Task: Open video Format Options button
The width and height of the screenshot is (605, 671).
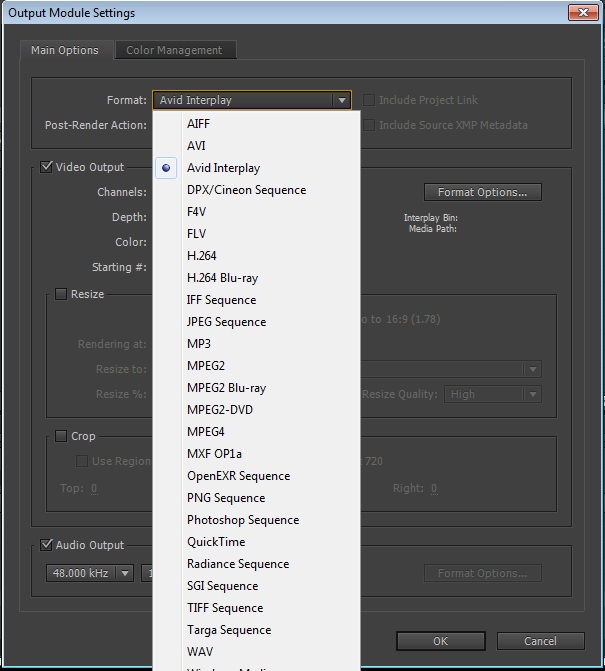Action: coord(483,192)
